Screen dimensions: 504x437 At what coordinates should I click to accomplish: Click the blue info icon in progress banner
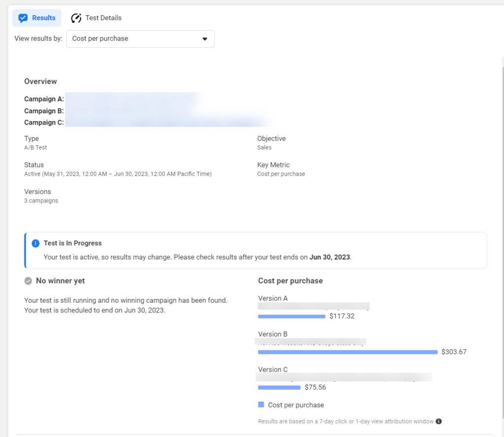[x=35, y=243]
